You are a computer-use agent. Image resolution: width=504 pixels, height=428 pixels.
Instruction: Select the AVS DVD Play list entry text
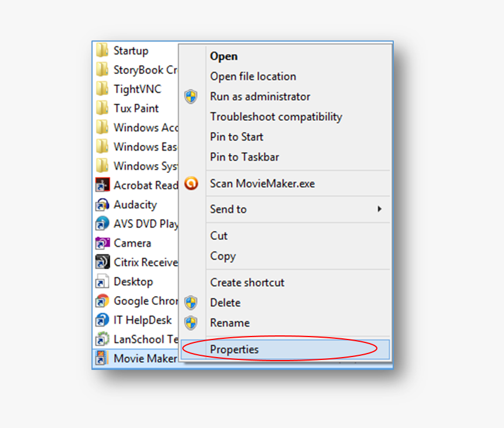coord(145,224)
